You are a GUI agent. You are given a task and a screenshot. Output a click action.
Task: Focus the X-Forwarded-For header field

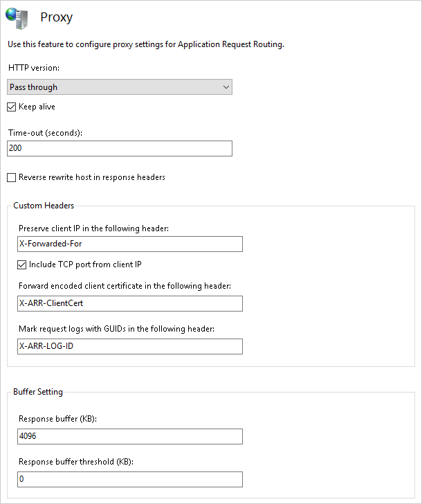click(x=130, y=244)
